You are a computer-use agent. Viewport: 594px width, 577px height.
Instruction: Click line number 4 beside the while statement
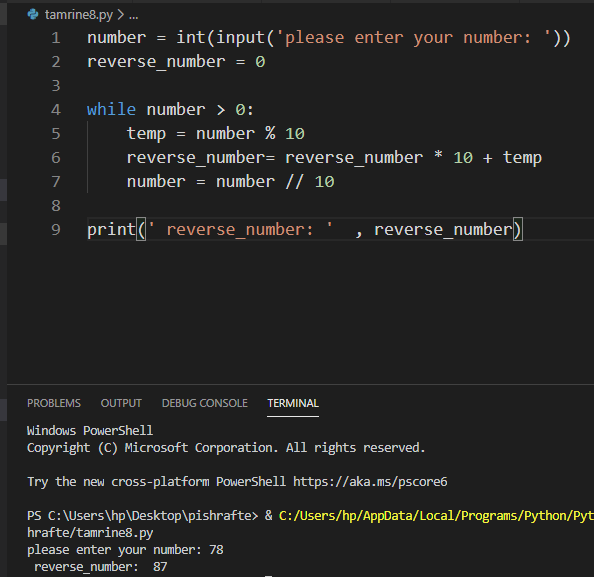(x=56, y=110)
